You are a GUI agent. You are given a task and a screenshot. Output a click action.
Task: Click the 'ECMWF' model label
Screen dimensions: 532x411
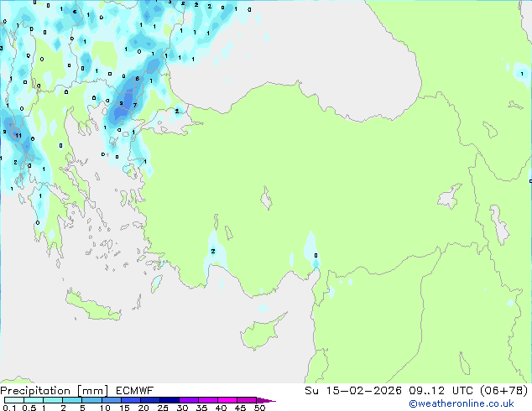click(x=134, y=391)
